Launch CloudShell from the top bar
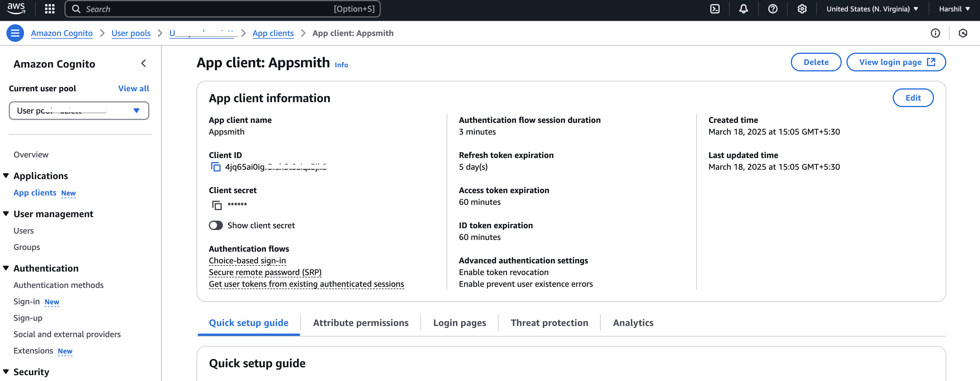Viewport: 980px width, 381px height. tap(715, 9)
